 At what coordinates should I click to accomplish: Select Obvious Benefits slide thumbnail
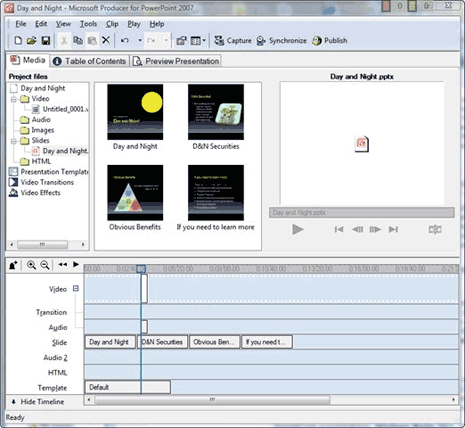pyautogui.click(x=135, y=193)
